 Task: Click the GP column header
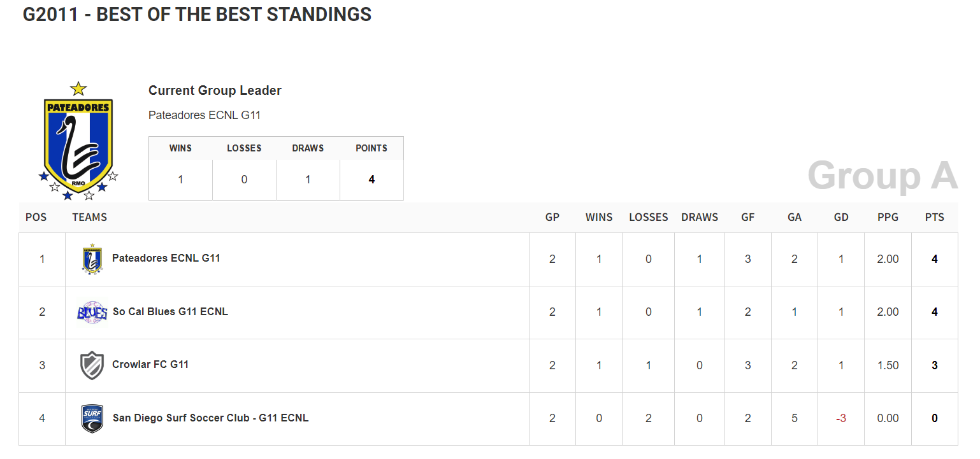(552, 218)
